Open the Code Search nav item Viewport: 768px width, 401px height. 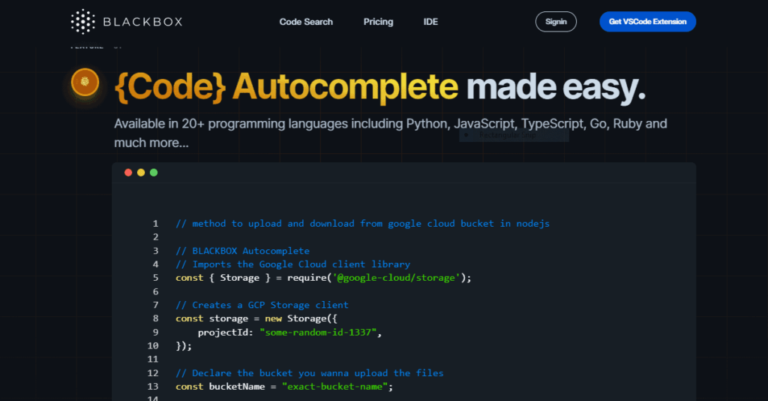coord(306,22)
